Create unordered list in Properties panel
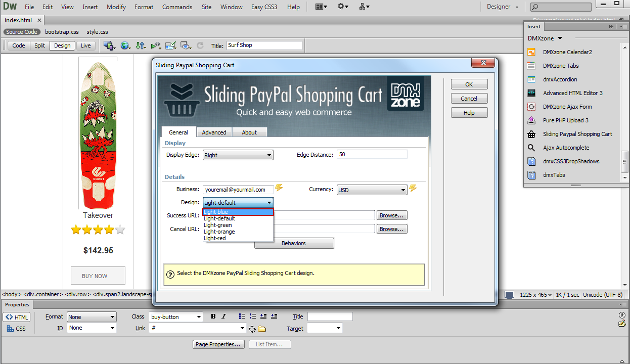The width and height of the screenshot is (630, 364). 242,316
